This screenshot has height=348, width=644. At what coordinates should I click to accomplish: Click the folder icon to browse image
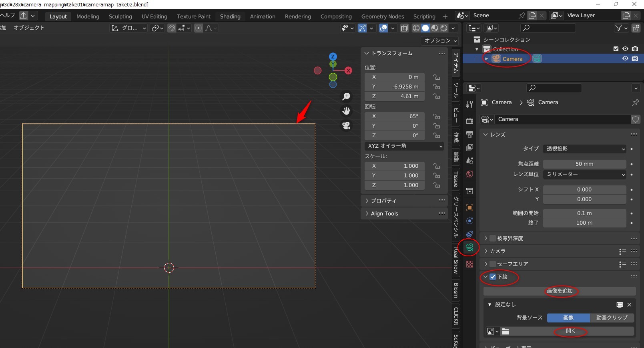[506, 332]
